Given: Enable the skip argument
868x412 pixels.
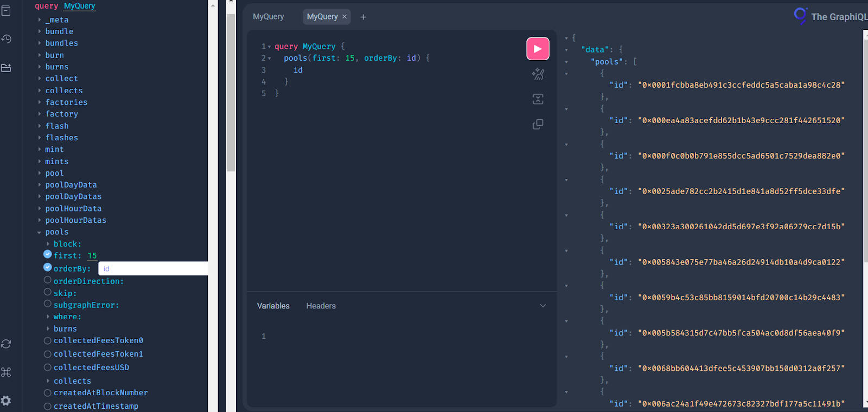Looking at the screenshot, I should click(48, 292).
